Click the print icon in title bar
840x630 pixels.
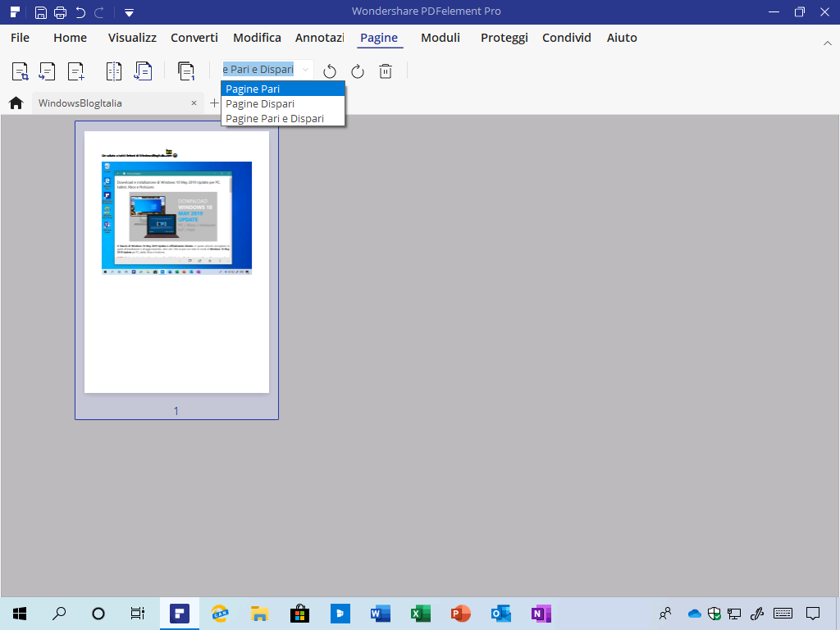[60, 12]
